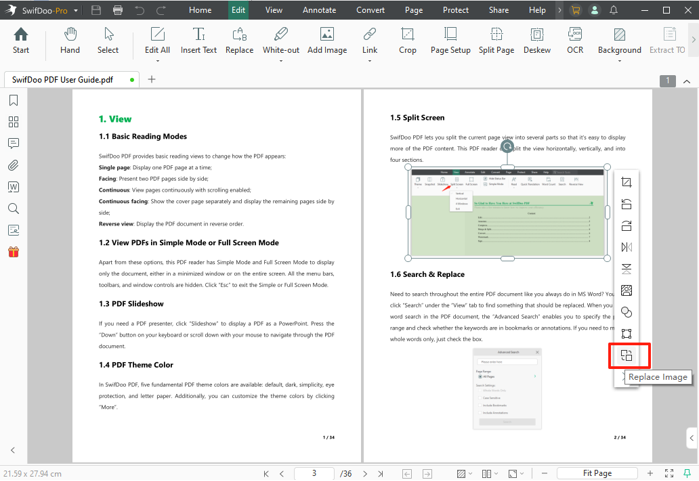Click the Insert Text tool
Screen dimensions: 699x481
click(x=198, y=40)
